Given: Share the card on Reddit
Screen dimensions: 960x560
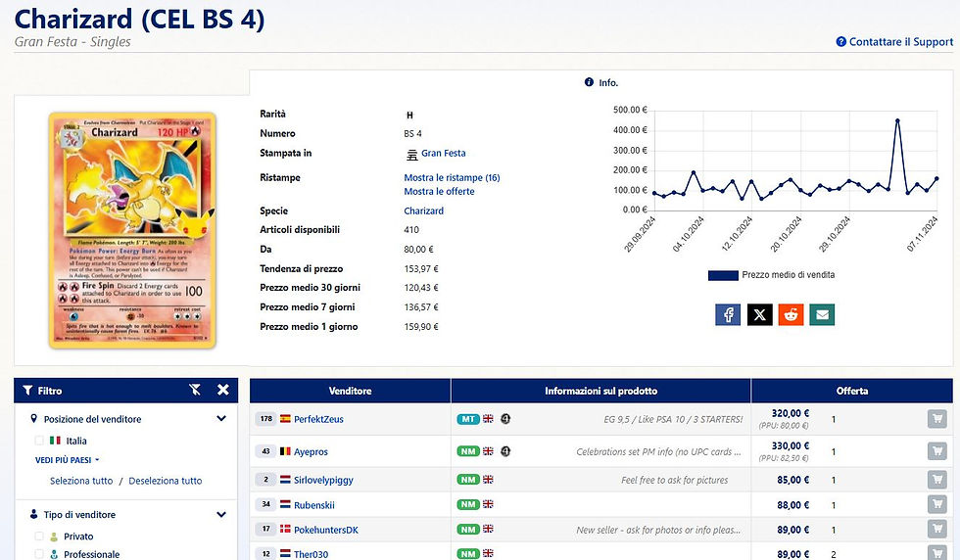Looking at the screenshot, I should 791,314.
